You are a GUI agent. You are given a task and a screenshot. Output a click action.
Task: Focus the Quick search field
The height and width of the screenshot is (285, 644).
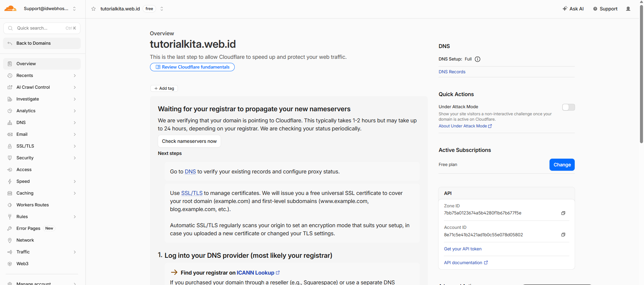pos(42,28)
